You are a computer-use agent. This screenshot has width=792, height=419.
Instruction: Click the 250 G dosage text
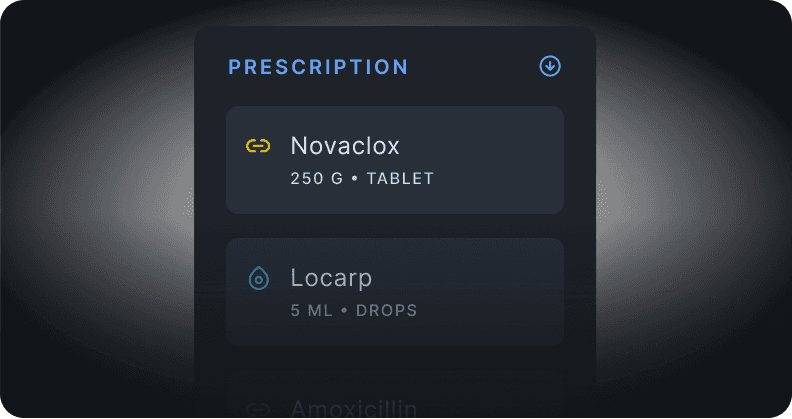coord(317,178)
